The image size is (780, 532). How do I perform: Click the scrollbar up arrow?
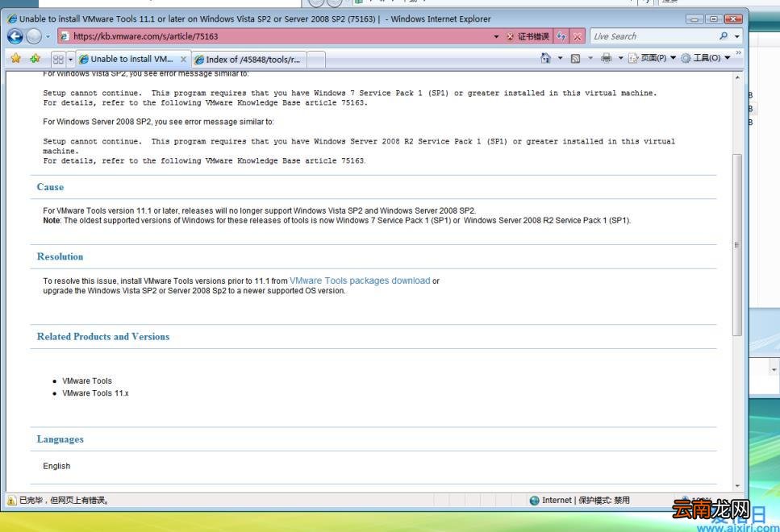(x=737, y=77)
